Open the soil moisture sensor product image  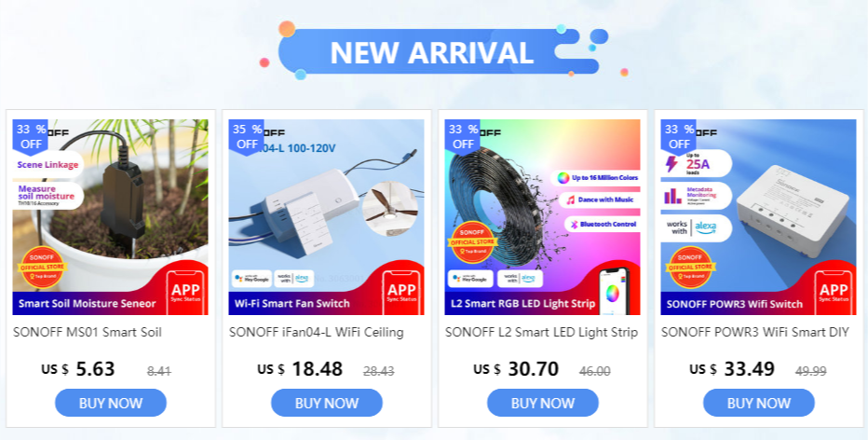pos(111,217)
